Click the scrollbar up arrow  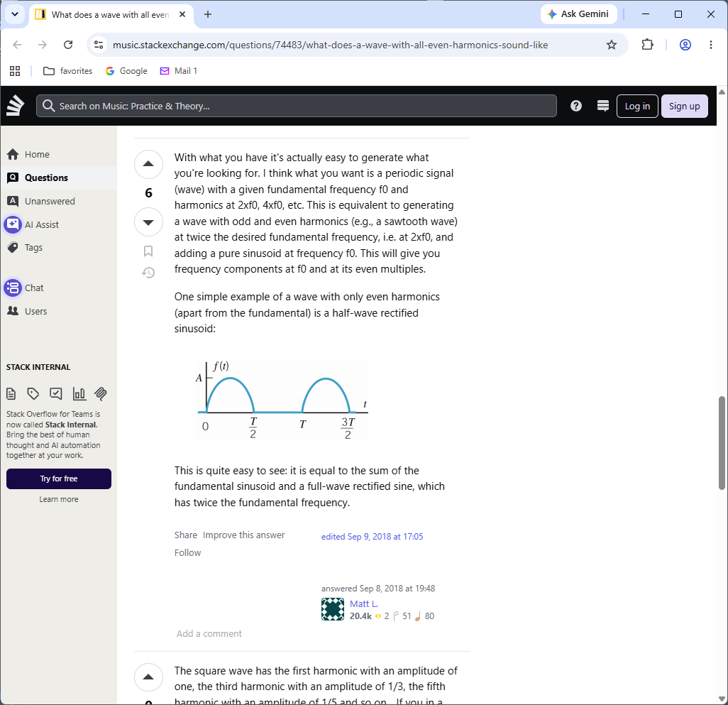point(722,92)
